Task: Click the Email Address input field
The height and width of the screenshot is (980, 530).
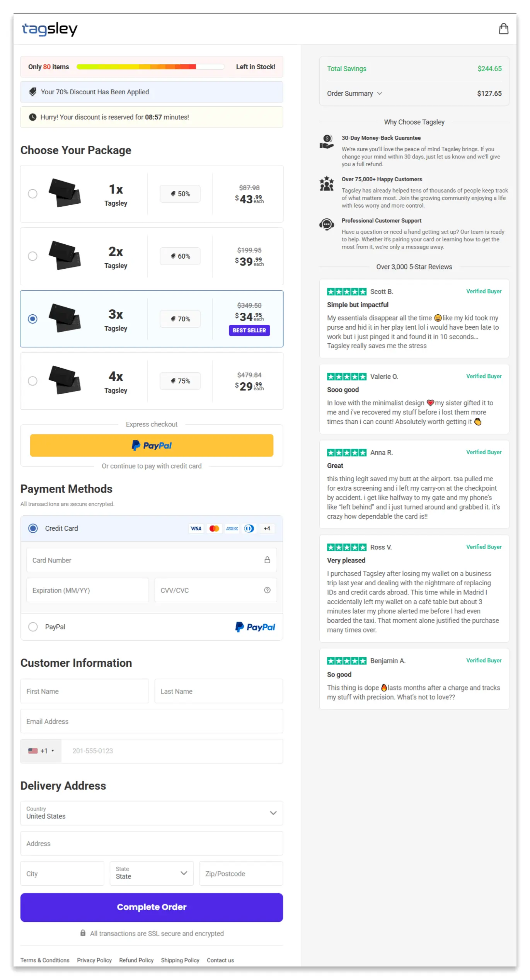Action: pos(152,721)
